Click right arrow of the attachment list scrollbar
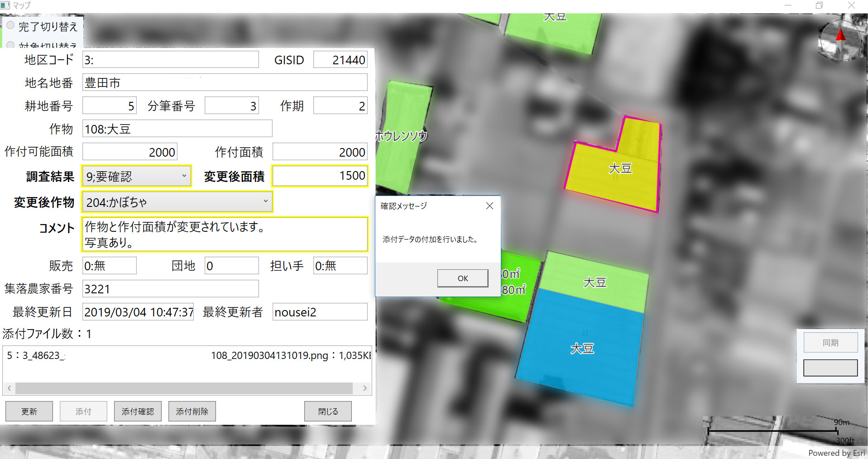The image size is (868, 459). coord(365,388)
